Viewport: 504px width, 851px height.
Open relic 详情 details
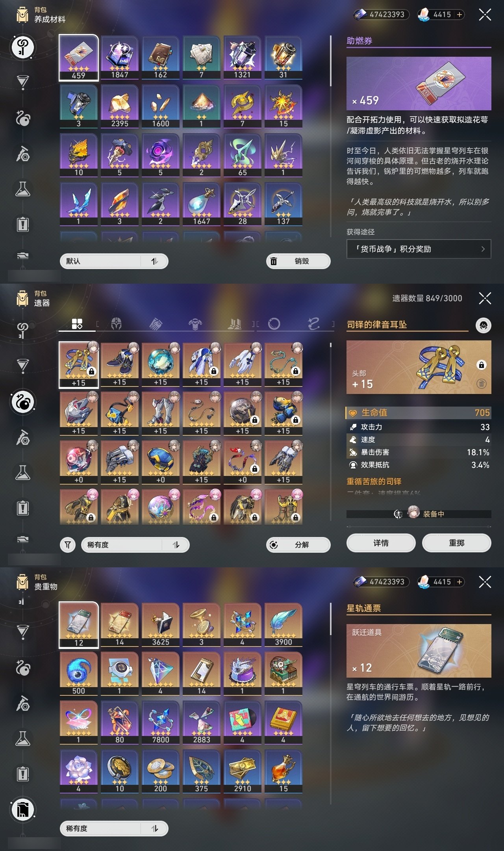(381, 543)
